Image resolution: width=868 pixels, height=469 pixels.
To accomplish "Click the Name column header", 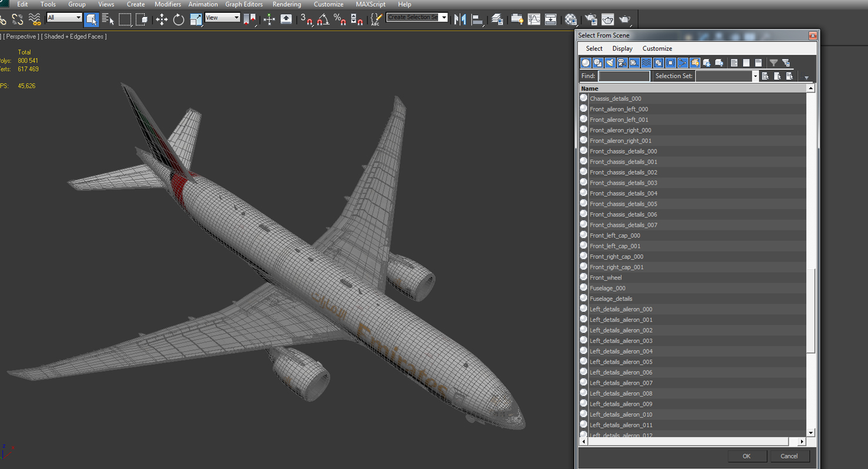I will [x=693, y=89].
